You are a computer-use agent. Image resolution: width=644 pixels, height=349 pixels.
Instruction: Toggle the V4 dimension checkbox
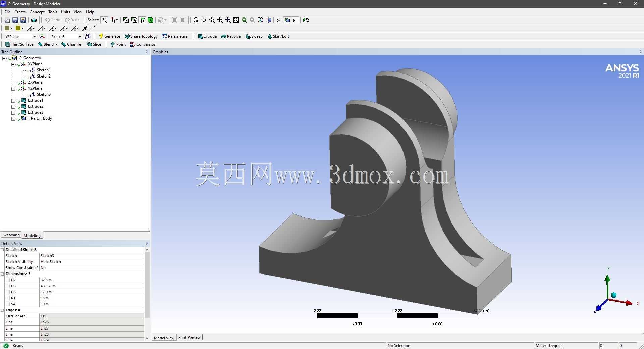click(8, 304)
